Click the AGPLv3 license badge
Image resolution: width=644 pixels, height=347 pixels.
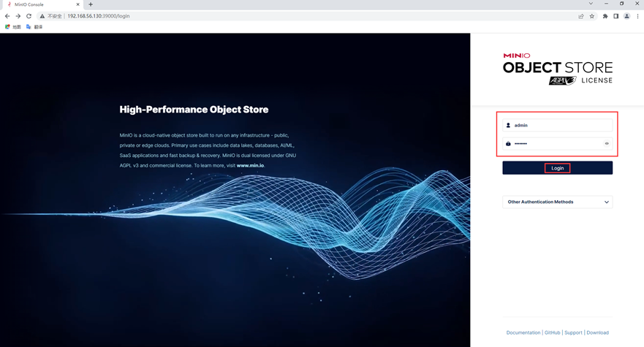[x=563, y=80]
